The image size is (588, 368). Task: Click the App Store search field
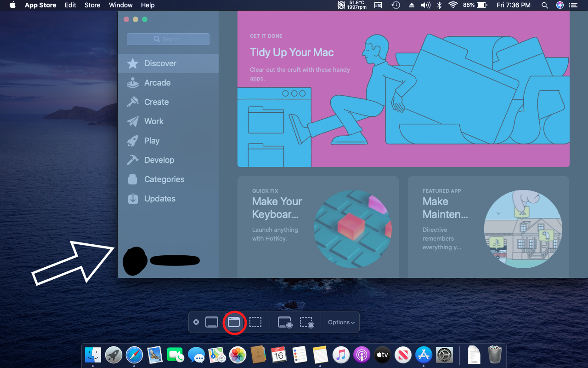(168, 39)
